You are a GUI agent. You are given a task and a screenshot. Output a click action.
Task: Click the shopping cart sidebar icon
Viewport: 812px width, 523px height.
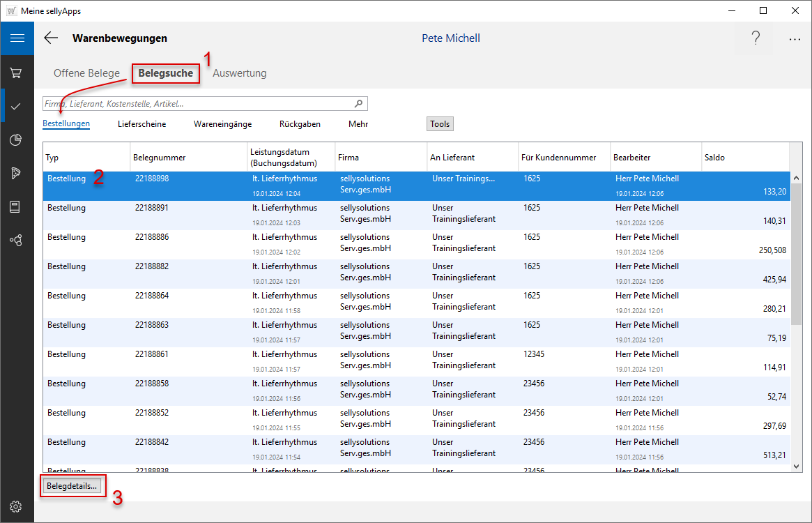[x=17, y=73]
